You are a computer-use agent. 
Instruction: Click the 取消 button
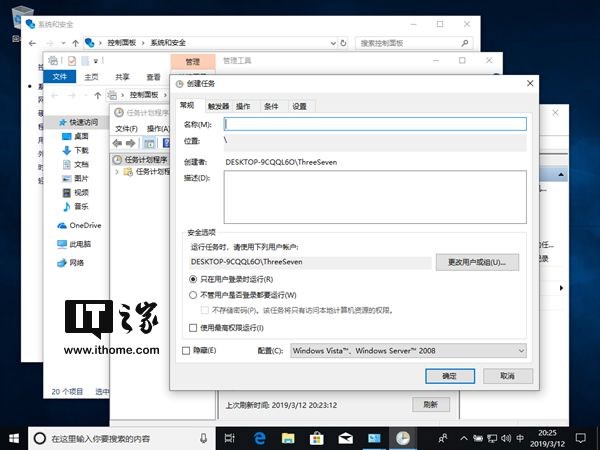[x=508, y=376]
